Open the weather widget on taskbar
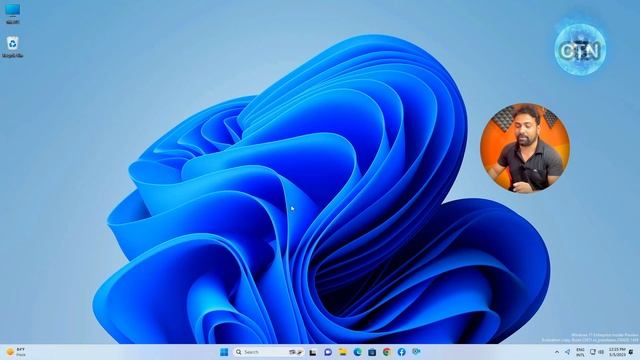Screen dimensions: 640x360 click(16, 352)
